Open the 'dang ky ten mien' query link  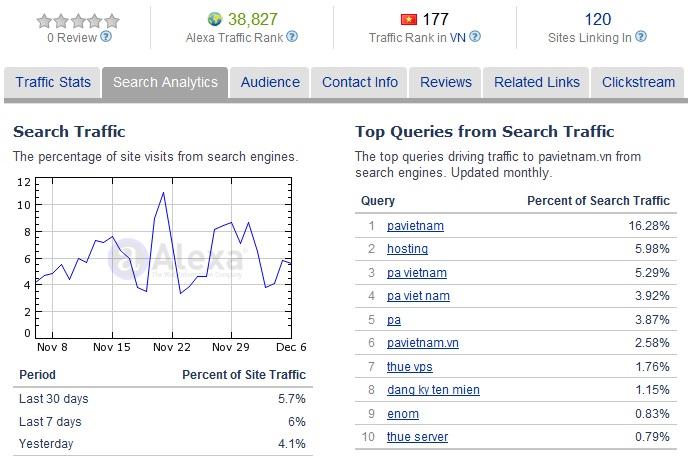click(x=433, y=390)
